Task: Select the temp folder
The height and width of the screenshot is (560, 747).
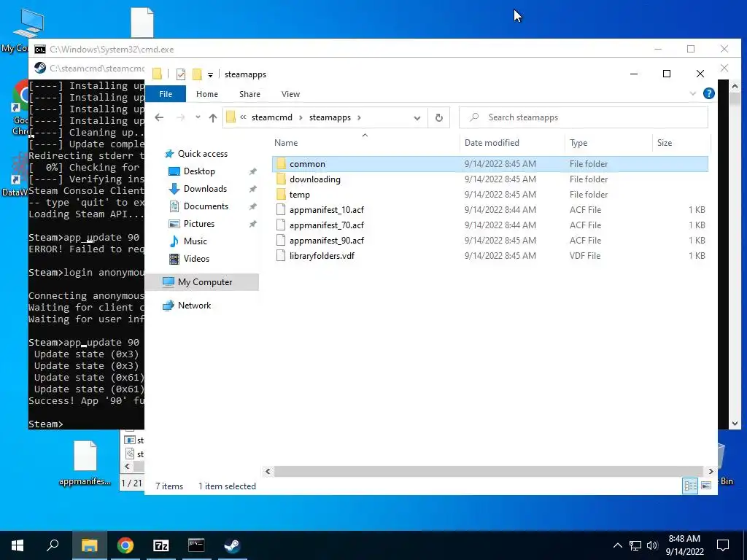Action: (490, 194)
